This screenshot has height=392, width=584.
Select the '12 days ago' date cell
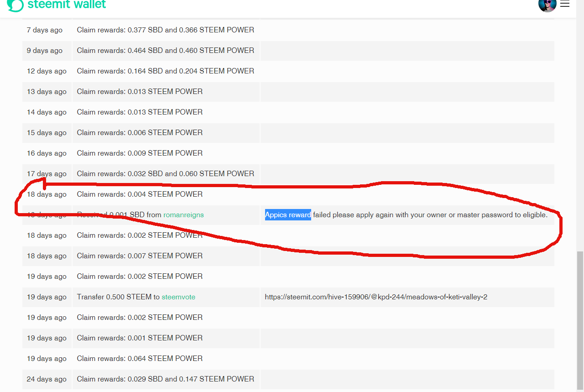click(x=47, y=71)
